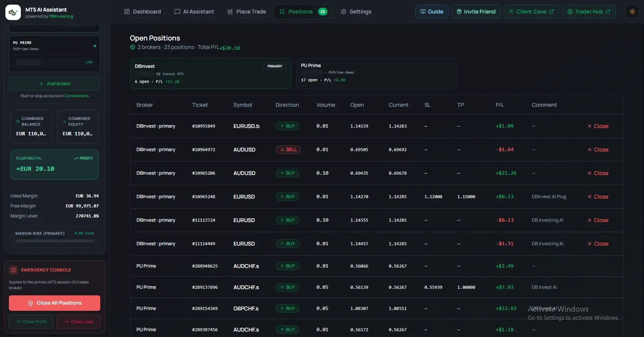Click the Direction column header
This screenshot has height=337, width=644.
[x=287, y=105]
